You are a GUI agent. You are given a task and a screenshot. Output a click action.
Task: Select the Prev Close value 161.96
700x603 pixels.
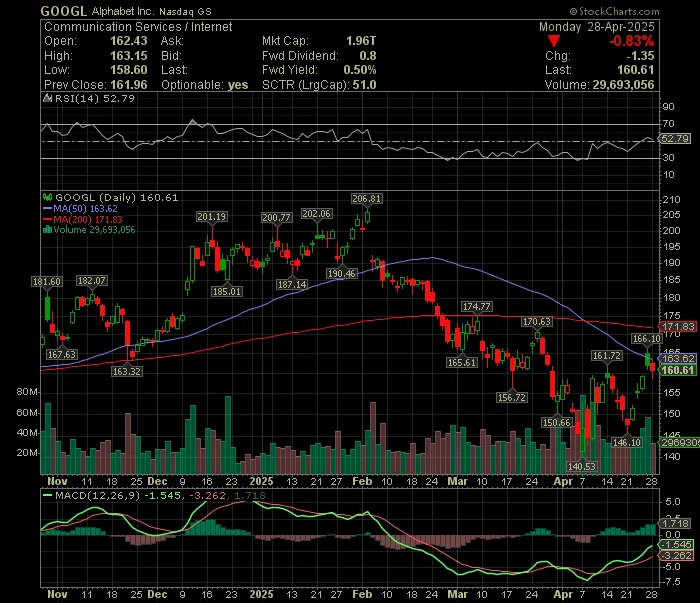click(x=129, y=85)
